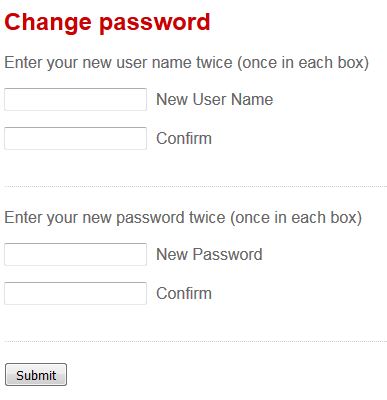Click the Submit button
The height and width of the screenshot is (400, 387).
tap(36, 375)
